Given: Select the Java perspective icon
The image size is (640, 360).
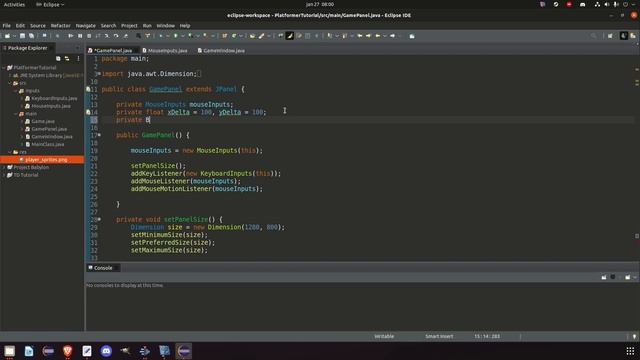Looking at the screenshot, I should click(623, 36).
